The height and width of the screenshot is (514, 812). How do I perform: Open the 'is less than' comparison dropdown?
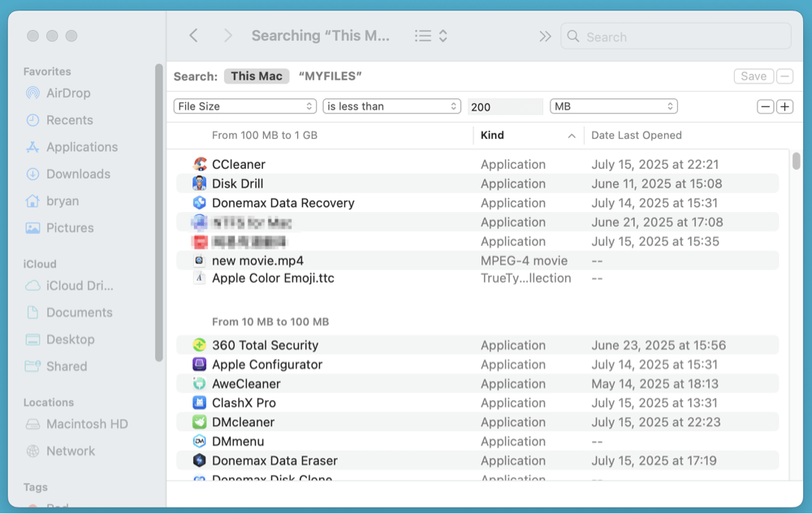point(391,106)
